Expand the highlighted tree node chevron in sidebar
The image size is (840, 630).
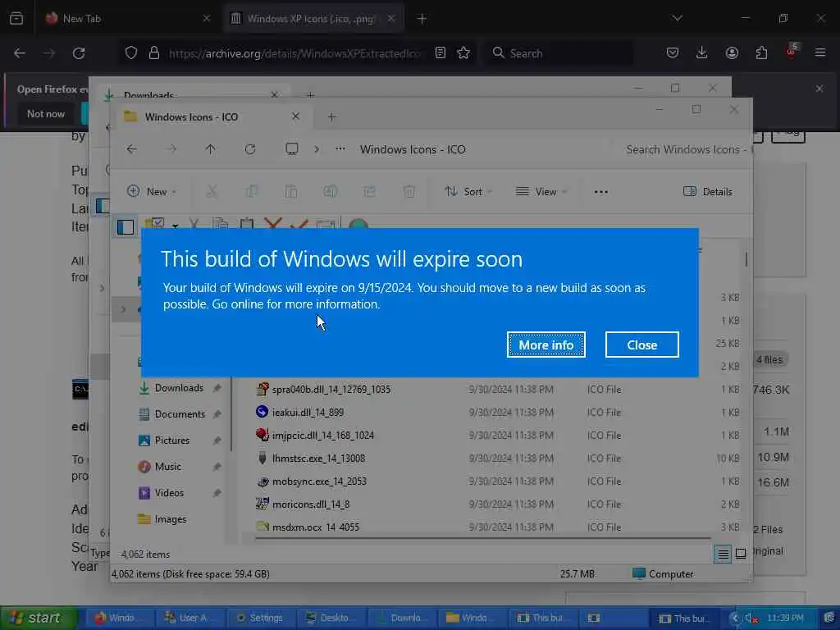[124, 309]
